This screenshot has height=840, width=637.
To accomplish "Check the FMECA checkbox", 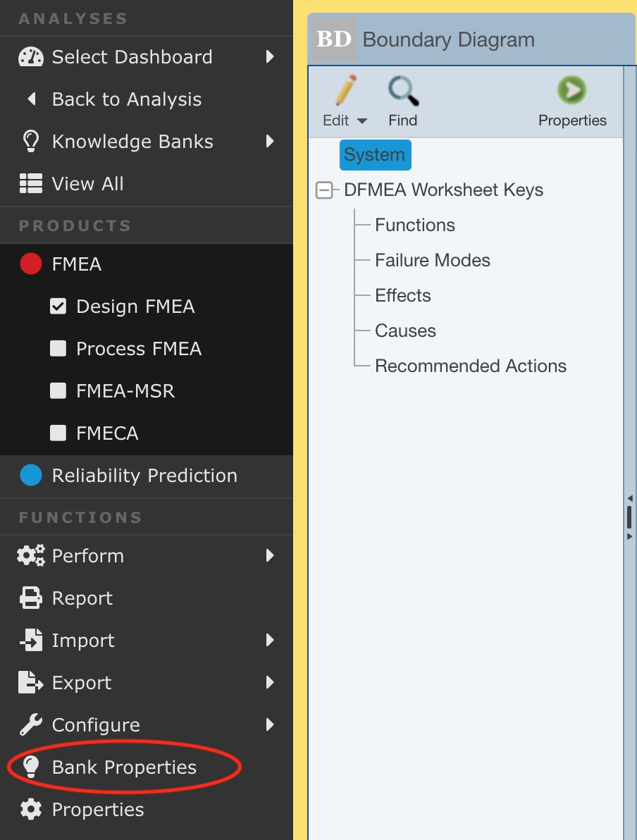I will click(x=58, y=433).
